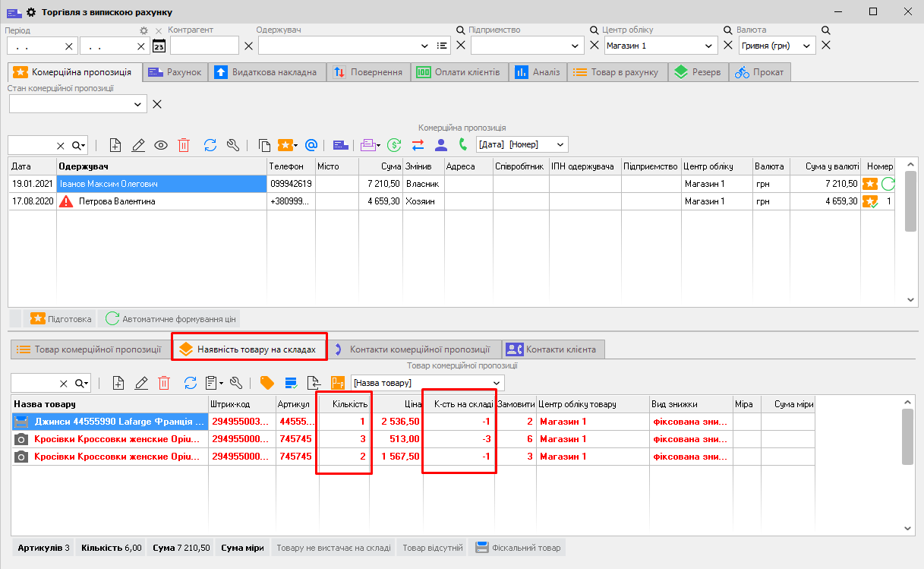Click the calendar icon next to the period fields
Screen dimensions: 924x569
pyautogui.click(x=159, y=46)
